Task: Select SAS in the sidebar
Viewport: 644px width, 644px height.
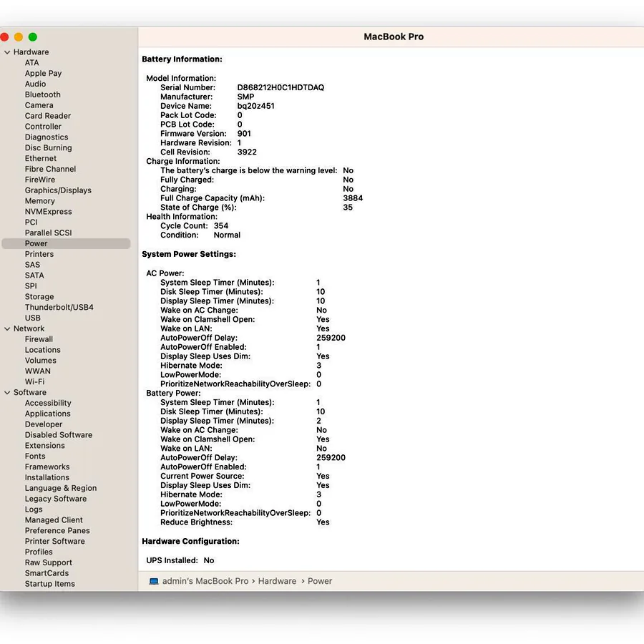Action: click(32, 265)
